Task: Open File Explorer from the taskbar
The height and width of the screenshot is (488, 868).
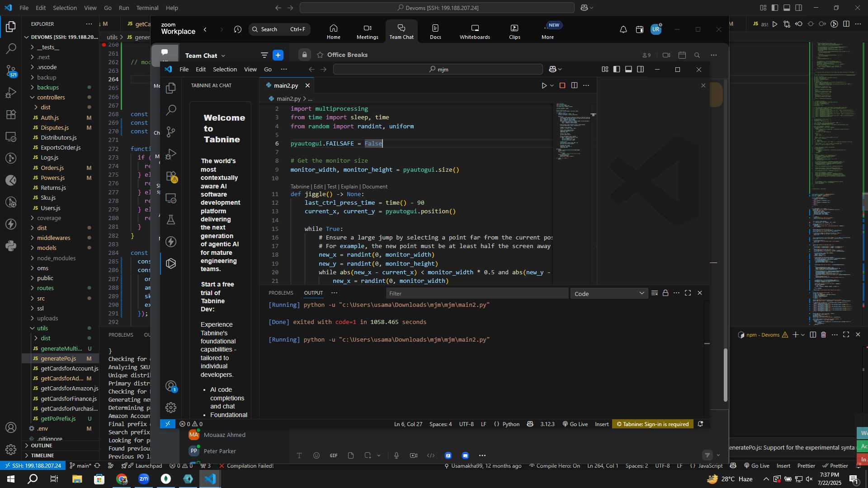Action: pos(77,479)
